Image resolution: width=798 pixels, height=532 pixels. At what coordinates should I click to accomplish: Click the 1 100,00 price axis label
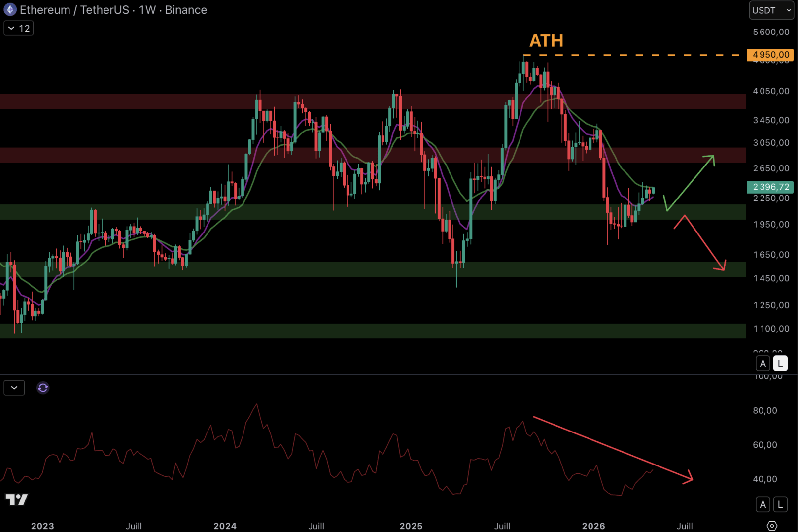[771, 329]
